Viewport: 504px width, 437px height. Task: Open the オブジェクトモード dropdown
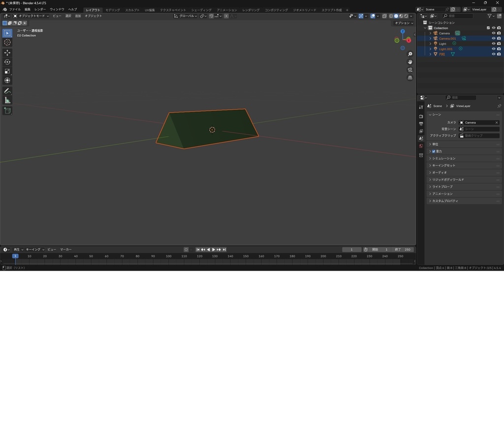coord(31,16)
